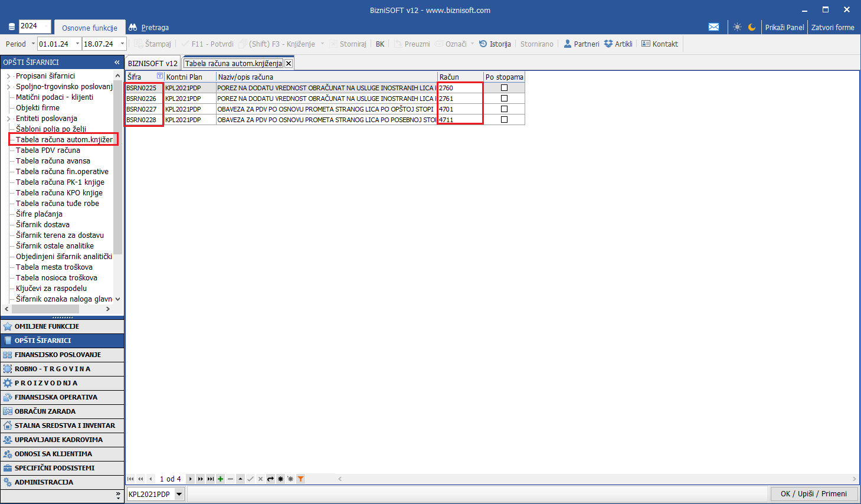Open the Osnovne funkcije tab

tap(89, 28)
